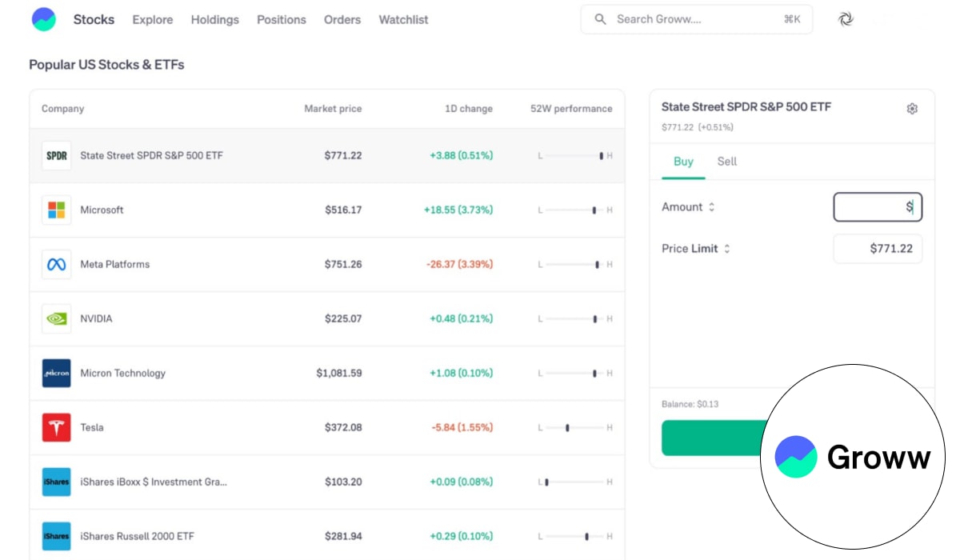Click the 52W performance column header

click(571, 109)
